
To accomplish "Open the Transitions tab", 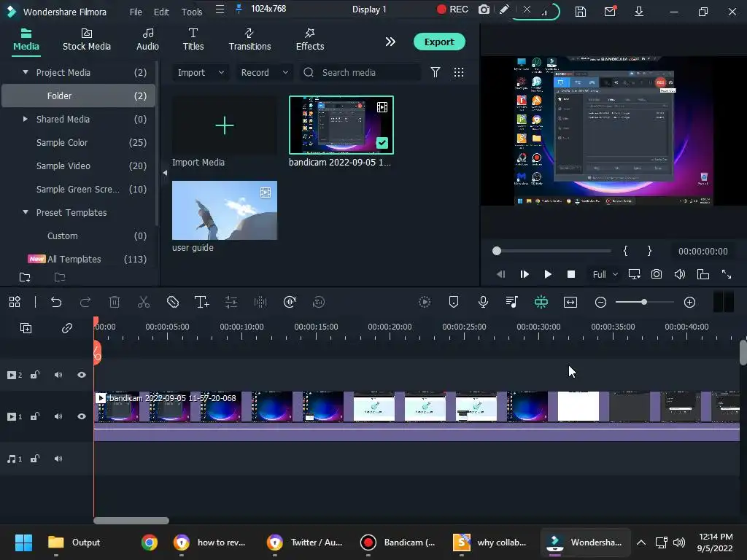I will click(249, 39).
